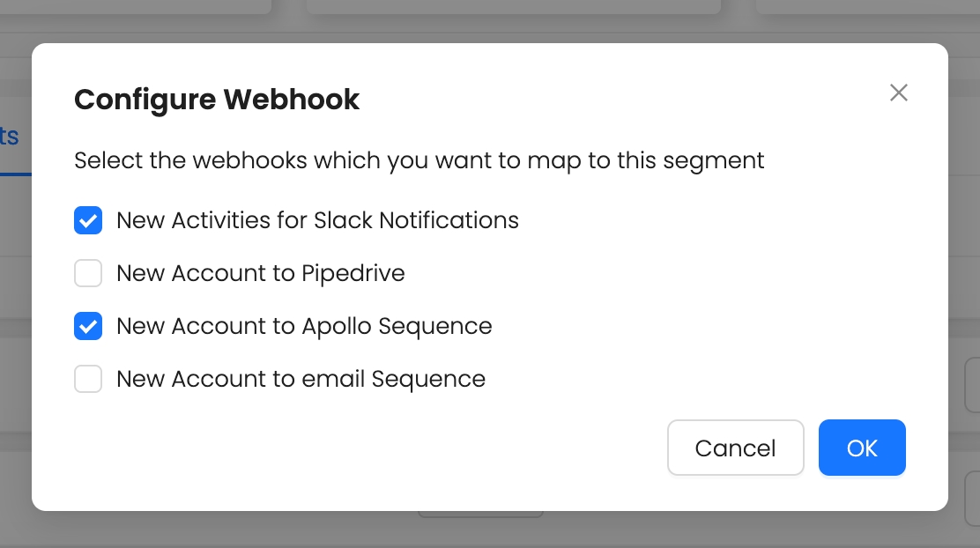Click the "Configure Webhook" dialog title
The width and height of the screenshot is (980, 548).
click(217, 100)
